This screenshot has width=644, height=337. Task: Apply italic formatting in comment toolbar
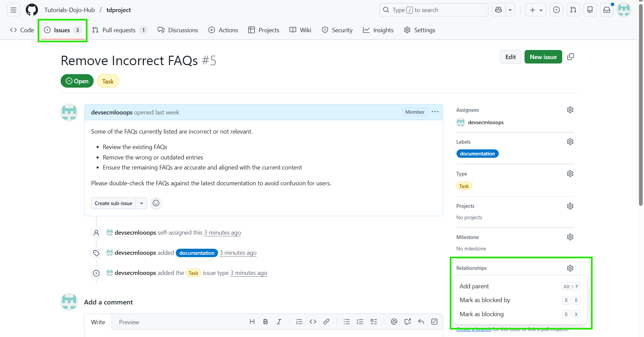click(x=279, y=322)
